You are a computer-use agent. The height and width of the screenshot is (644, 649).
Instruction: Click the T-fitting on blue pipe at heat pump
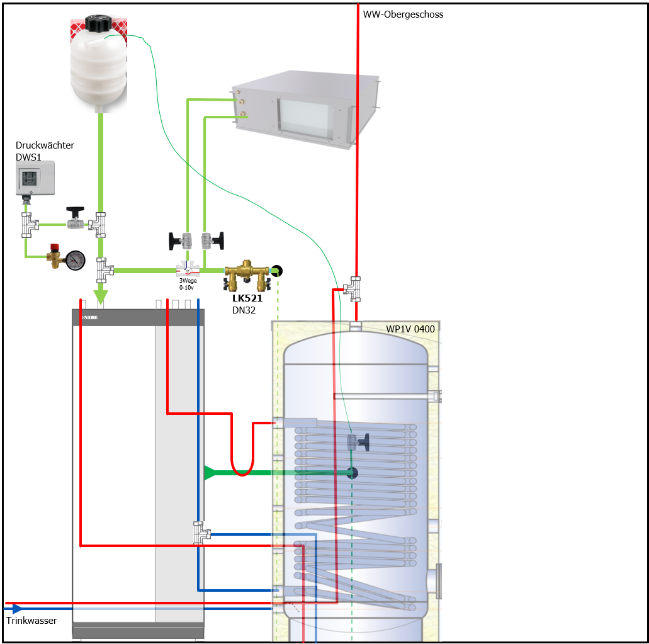[x=201, y=533]
